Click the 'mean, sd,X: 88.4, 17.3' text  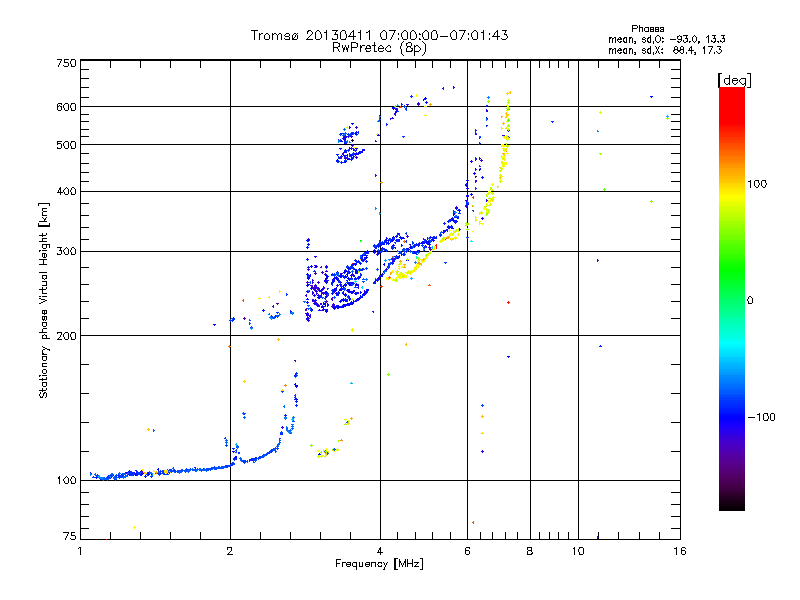665,50
